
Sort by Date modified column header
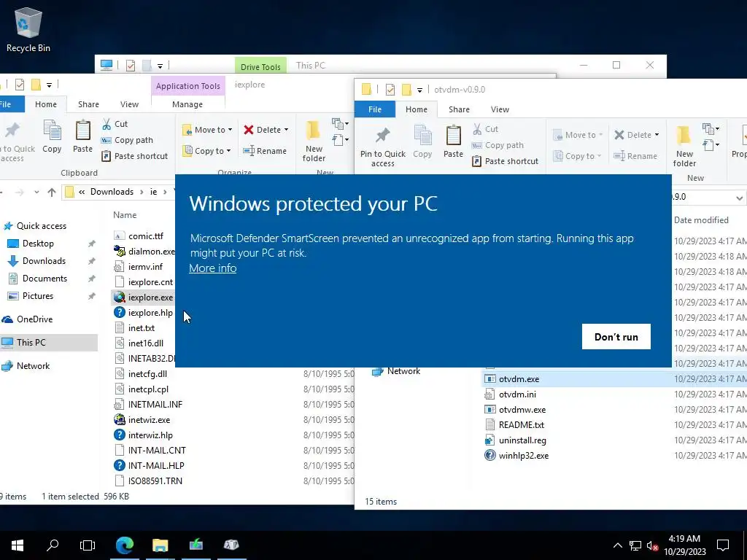[x=701, y=220]
